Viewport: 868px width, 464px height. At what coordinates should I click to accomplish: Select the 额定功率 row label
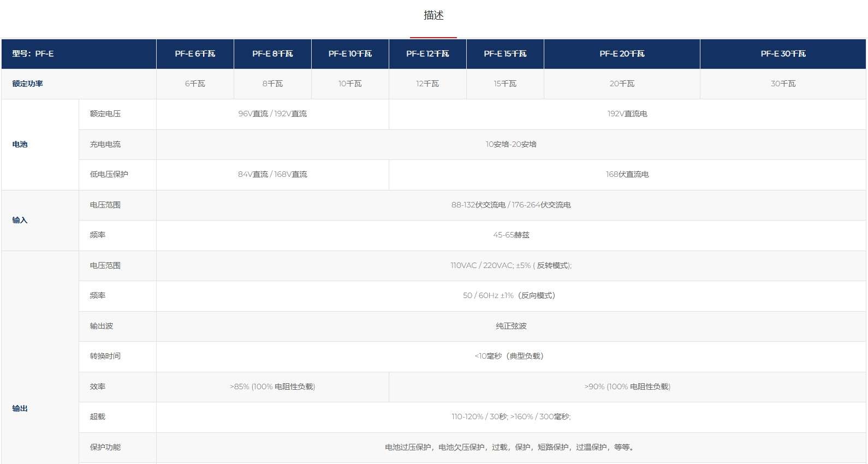(x=28, y=84)
